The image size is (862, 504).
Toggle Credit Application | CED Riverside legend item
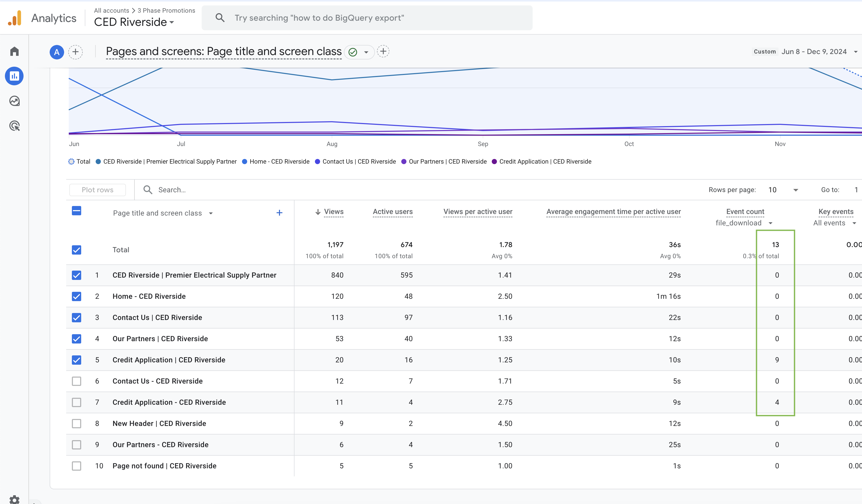541,161
